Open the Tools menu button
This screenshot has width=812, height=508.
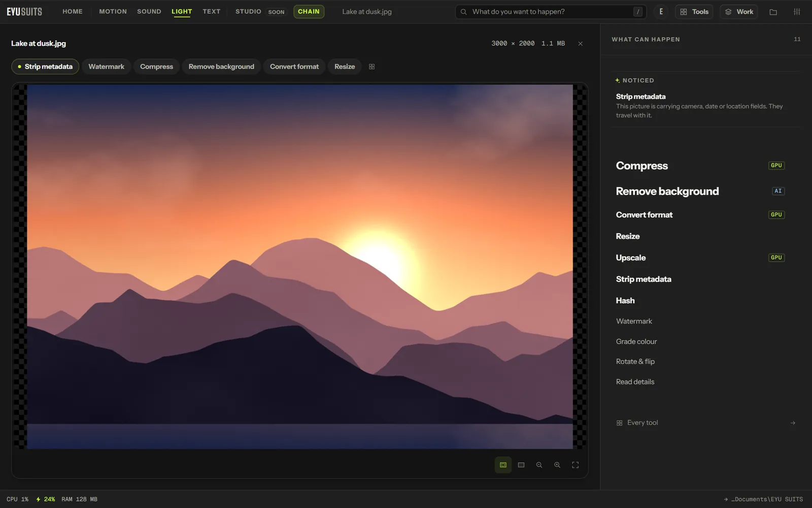[x=694, y=12]
